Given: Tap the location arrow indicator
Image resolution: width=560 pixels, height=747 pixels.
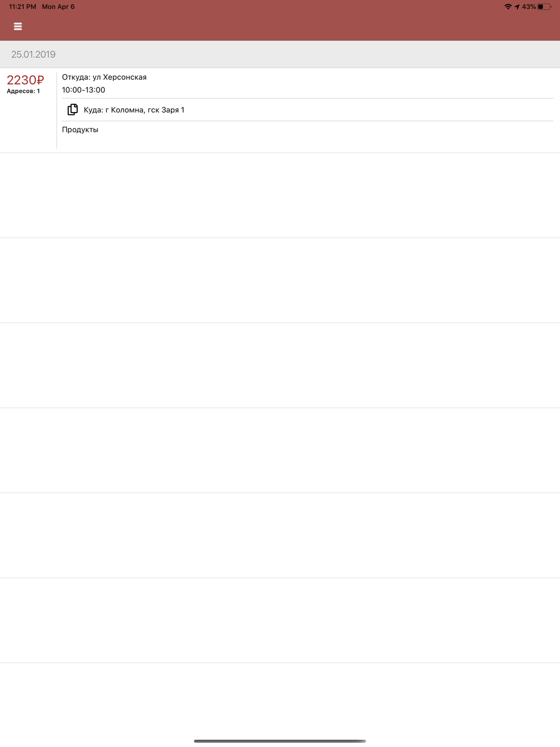Looking at the screenshot, I should tap(517, 7).
